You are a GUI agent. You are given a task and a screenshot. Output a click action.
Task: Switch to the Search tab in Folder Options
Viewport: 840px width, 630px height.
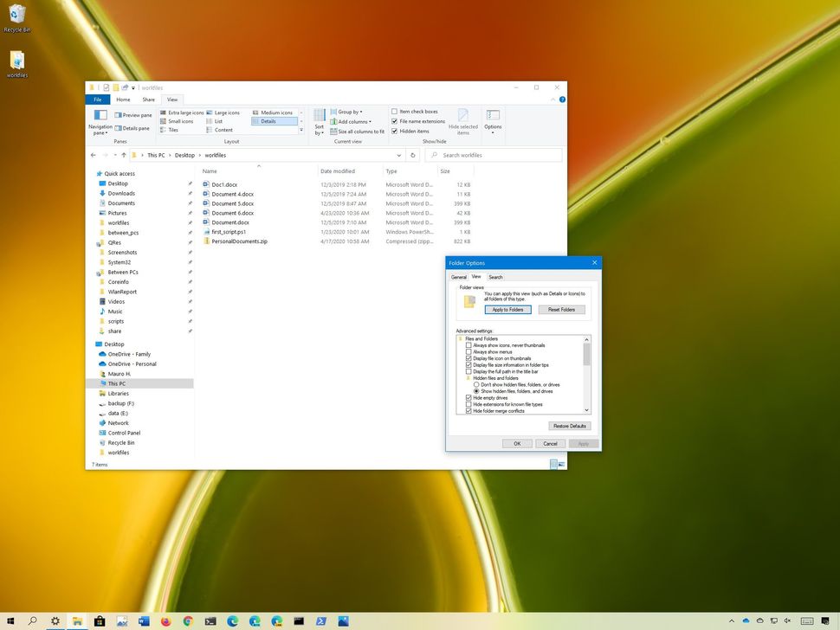point(495,277)
